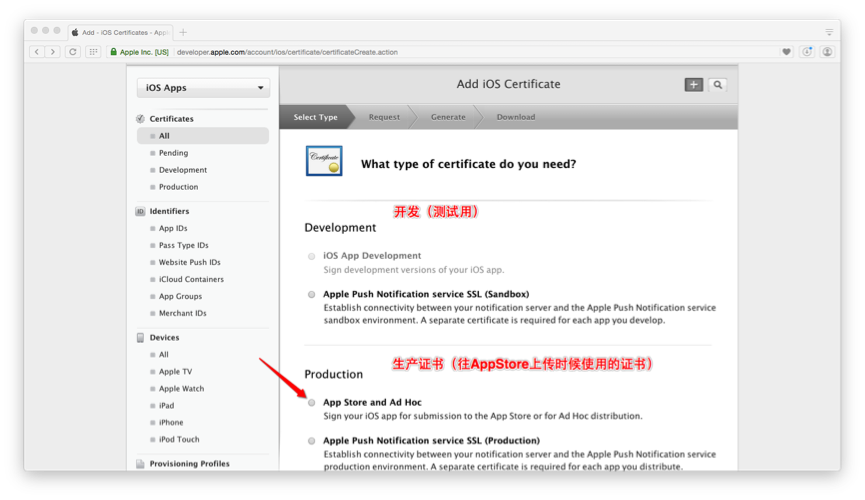Click the account profile icon in toolbar
865x500 pixels.
[827, 52]
